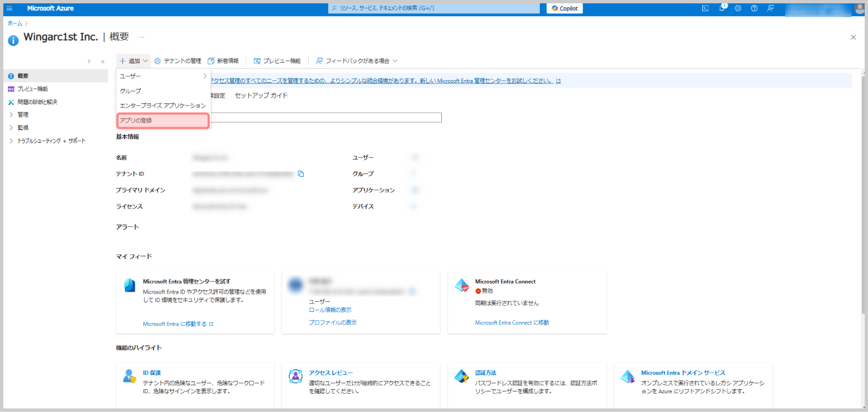
Task: Click the feedback icon in top bar
Action: (771, 8)
